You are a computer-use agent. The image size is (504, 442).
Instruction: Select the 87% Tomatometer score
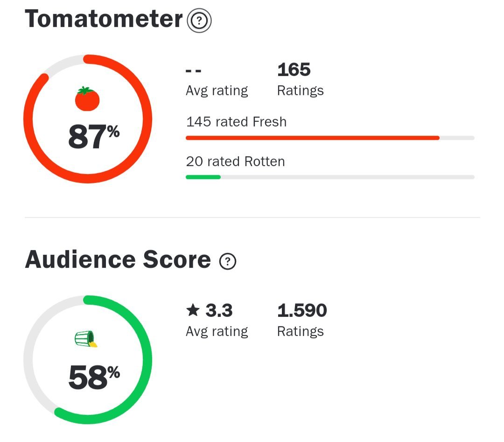93,137
